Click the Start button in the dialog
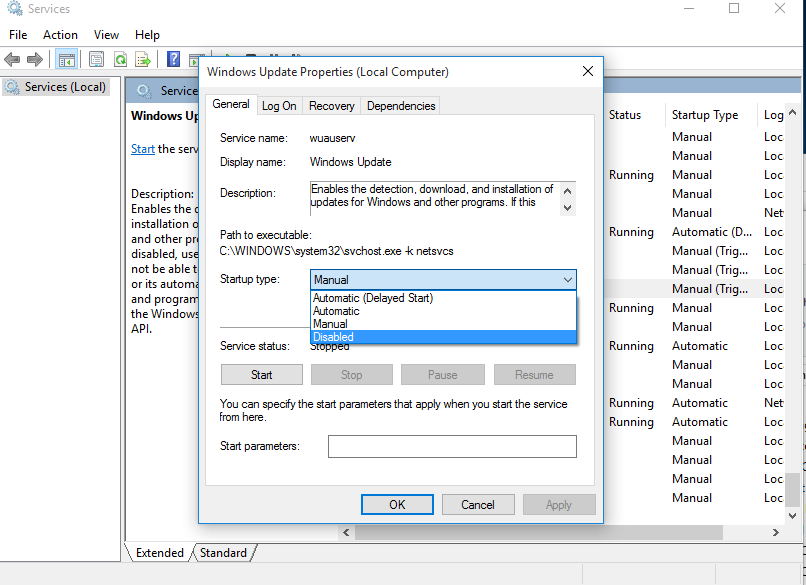Screen dimensions: 806x585 click(x=262, y=375)
